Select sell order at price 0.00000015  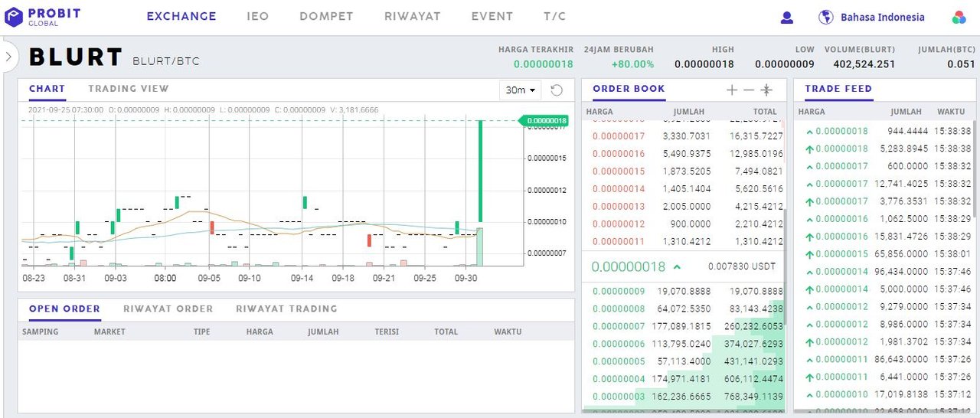(x=683, y=171)
